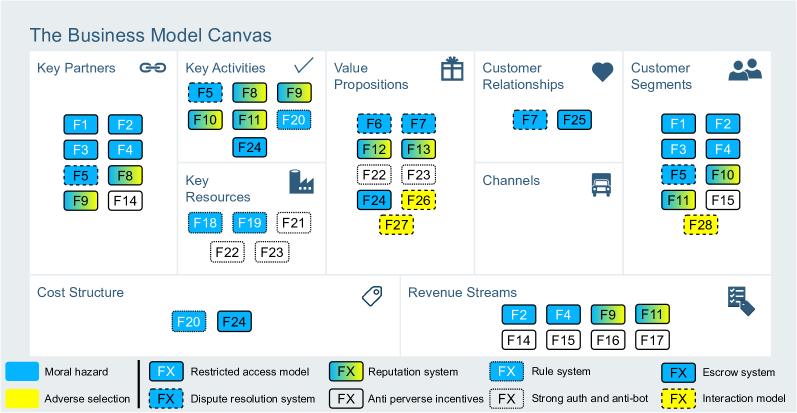The width and height of the screenshot is (797, 413).
Task: Click the F21 box in Key Resources
Action: (x=293, y=223)
